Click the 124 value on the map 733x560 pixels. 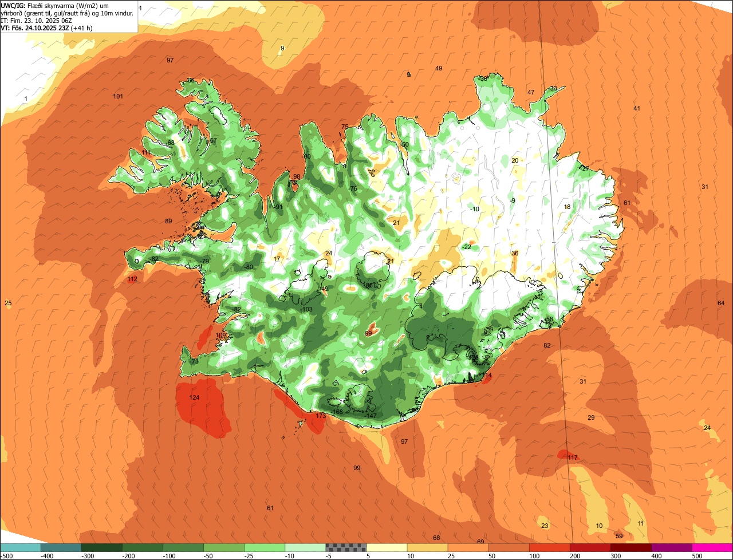tap(195, 397)
